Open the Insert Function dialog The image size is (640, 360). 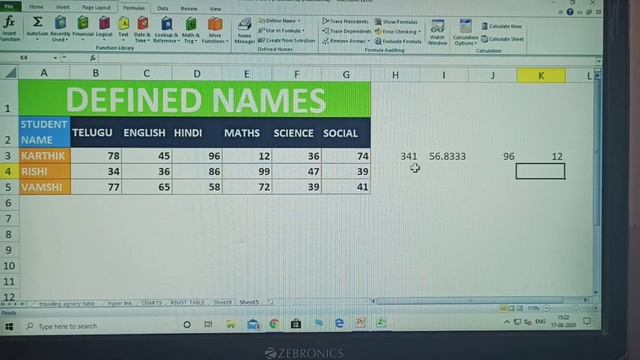[9, 28]
